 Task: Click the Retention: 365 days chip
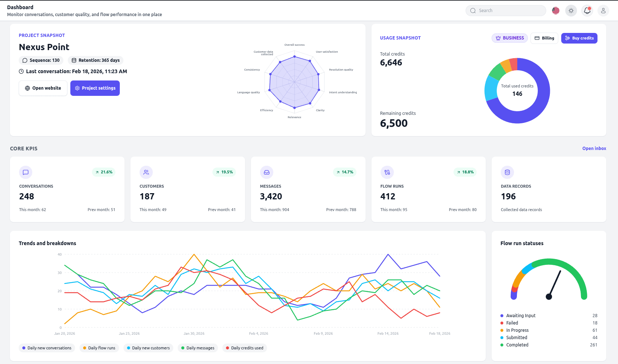pyautogui.click(x=95, y=60)
